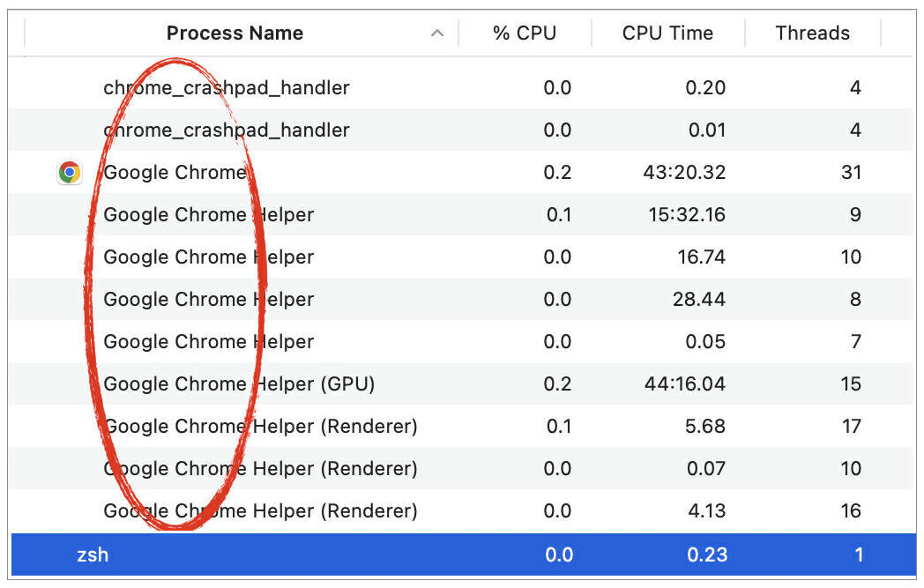Click the Google Chrome app icon
Image resolution: width=924 pixels, height=588 pixels.
[x=70, y=173]
